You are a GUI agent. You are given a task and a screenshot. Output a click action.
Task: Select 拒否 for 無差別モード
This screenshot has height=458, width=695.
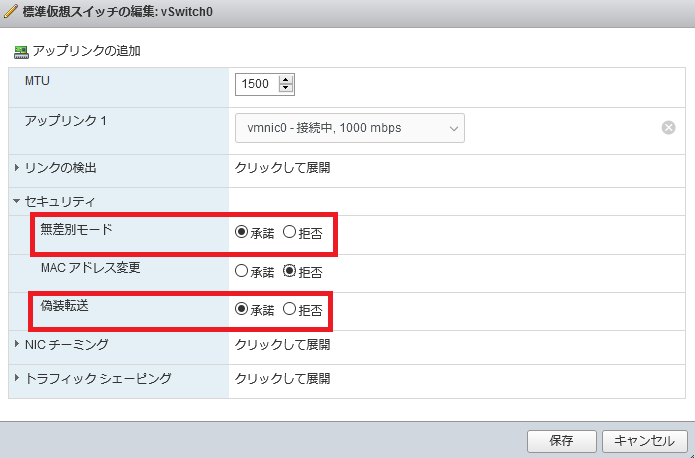[x=289, y=232]
